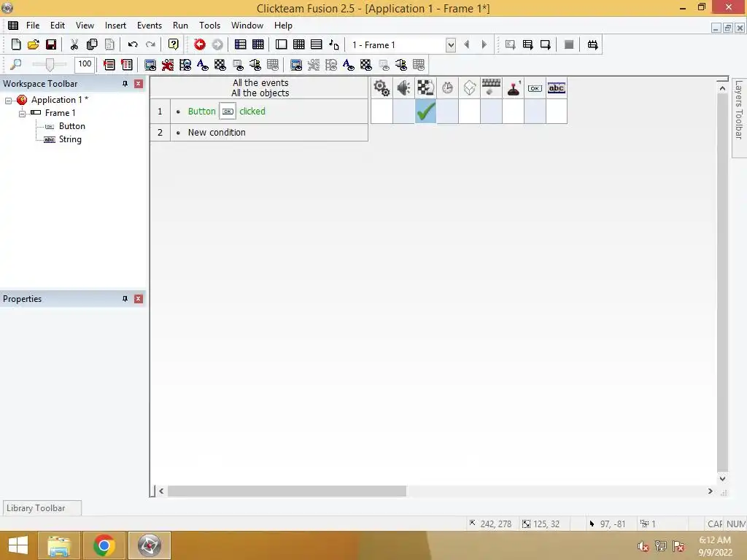The image size is (747, 560).
Task: Collapse the Application 1 tree node
Action: point(8,101)
